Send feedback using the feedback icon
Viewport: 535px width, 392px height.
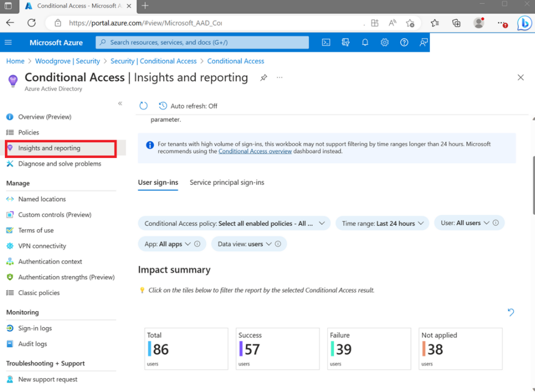[423, 42]
